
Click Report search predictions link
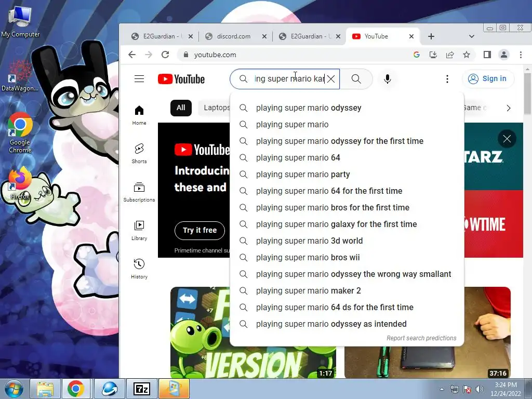click(x=421, y=338)
